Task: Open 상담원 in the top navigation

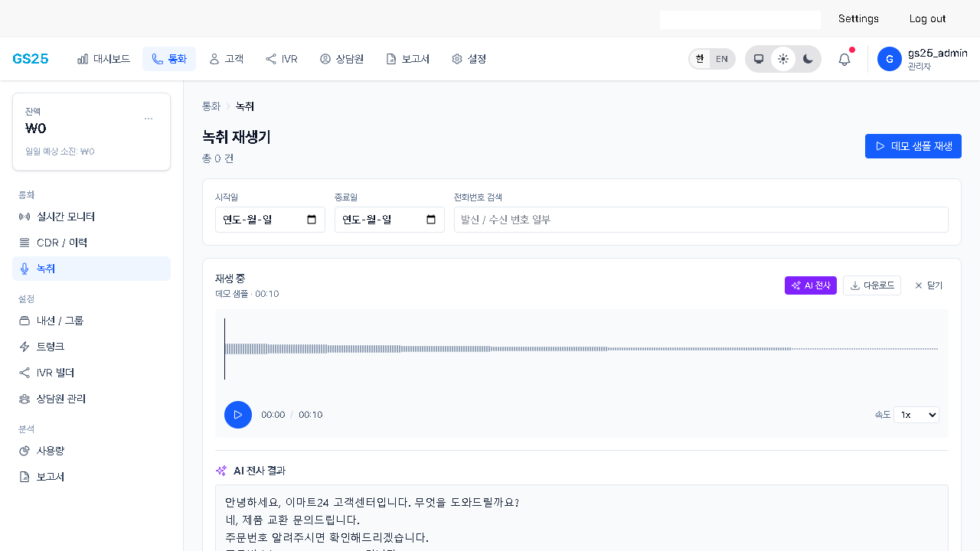Action: pos(341,59)
